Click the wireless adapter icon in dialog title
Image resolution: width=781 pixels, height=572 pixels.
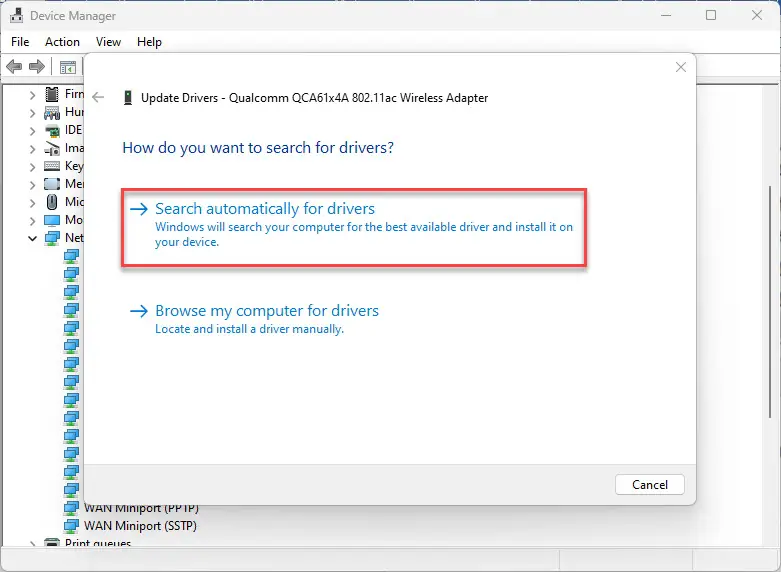pyautogui.click(x=128, y=98)
